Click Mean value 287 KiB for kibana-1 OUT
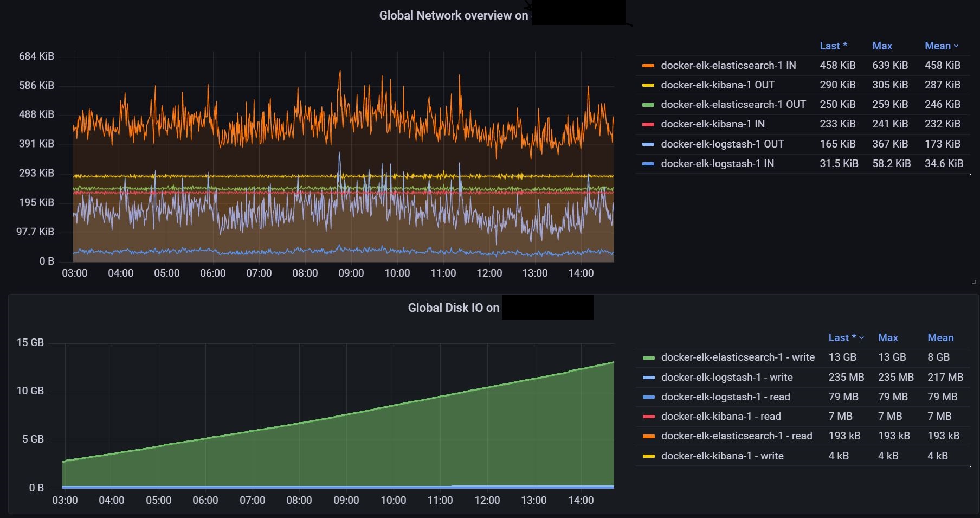The image size is (980, 518). [x=943, y=85]
